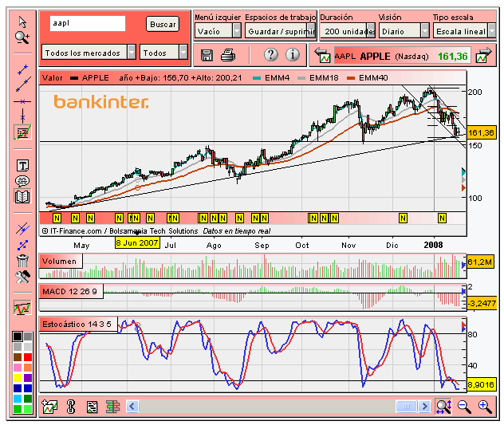Open the hammer and wrench settings tool
Viewport: 504px width, 425px height.
point(22,277)
